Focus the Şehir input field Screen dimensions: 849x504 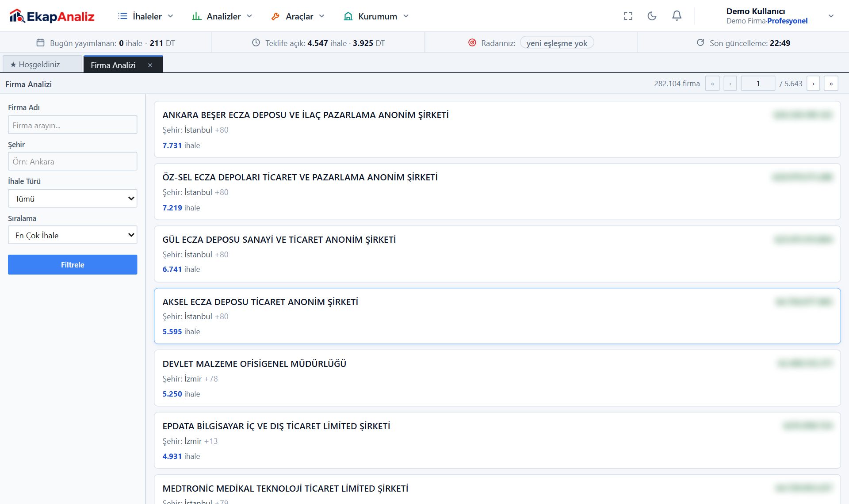tap(73, 161)
